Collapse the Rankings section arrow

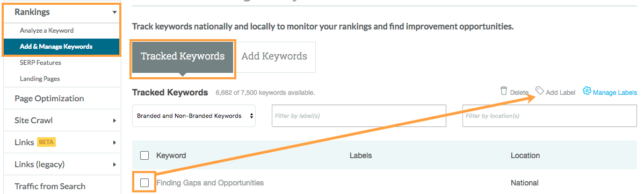point(114,12)
